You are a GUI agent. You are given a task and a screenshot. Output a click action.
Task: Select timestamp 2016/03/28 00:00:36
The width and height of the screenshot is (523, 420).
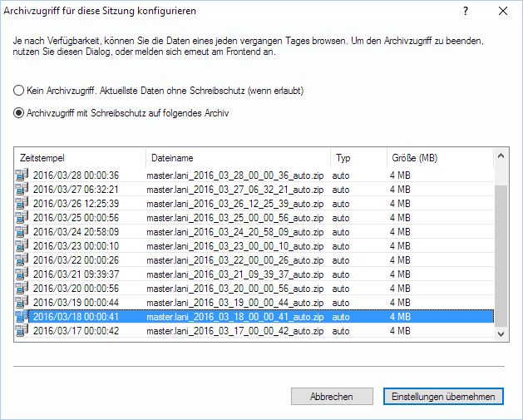click(x=76, y=175)
